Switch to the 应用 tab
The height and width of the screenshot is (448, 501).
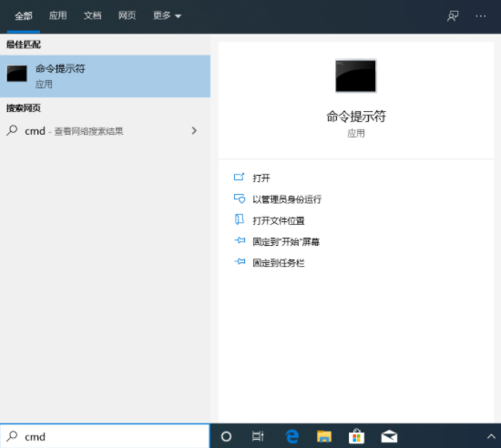click(57, 15)
